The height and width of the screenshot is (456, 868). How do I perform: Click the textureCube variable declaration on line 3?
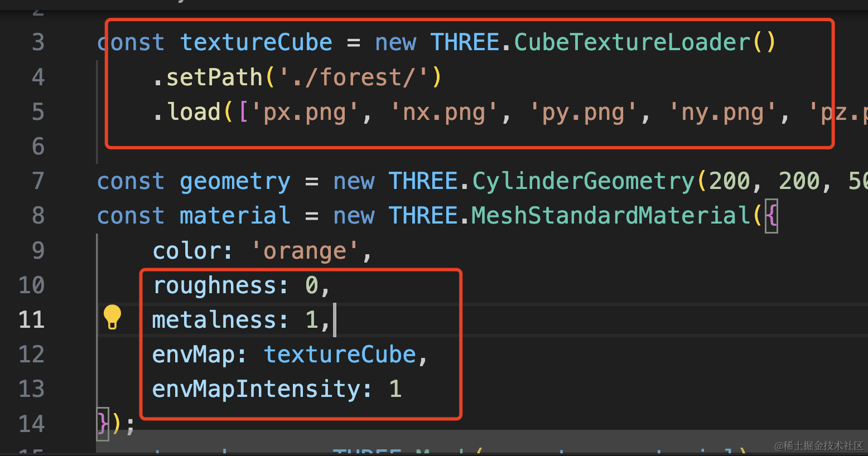coord(256,42)
